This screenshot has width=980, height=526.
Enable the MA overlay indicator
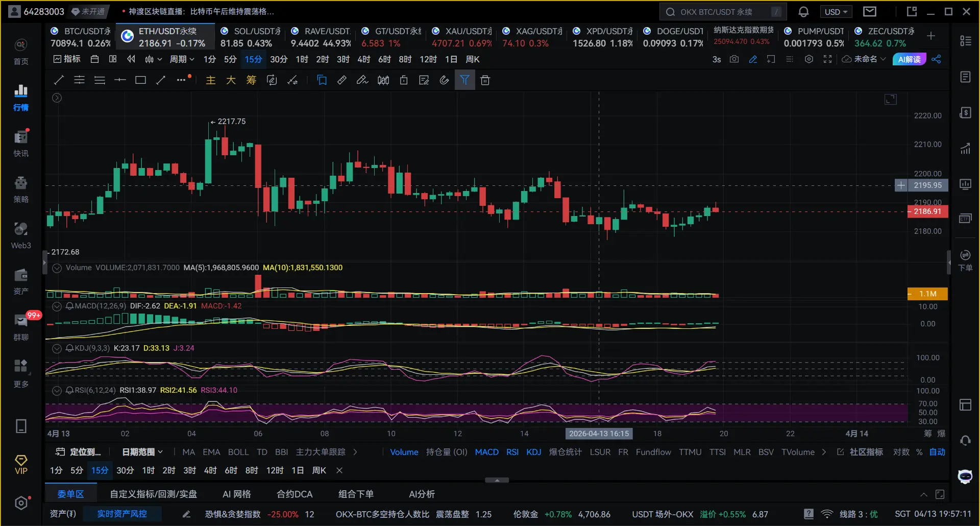(x=188, y=452)
